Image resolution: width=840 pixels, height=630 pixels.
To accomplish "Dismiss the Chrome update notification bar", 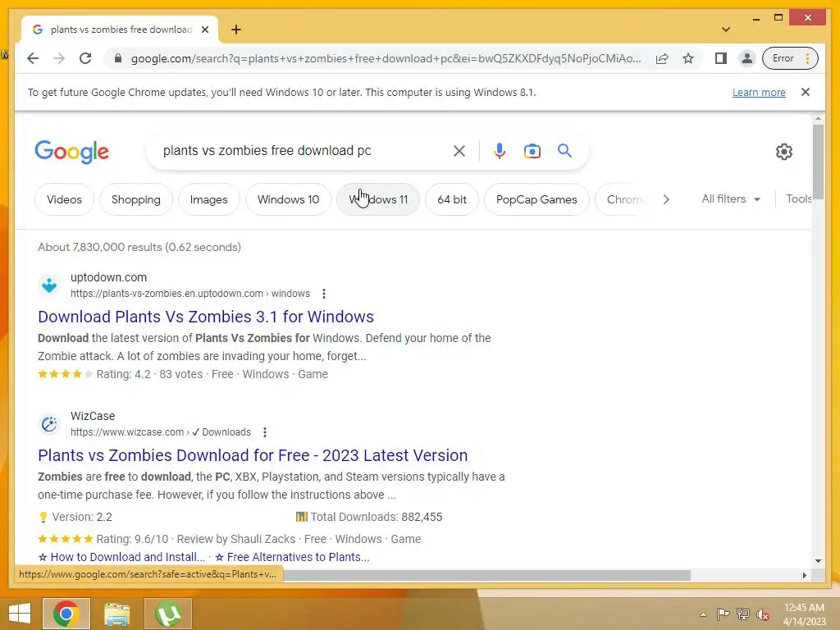I will coord(806,92).
